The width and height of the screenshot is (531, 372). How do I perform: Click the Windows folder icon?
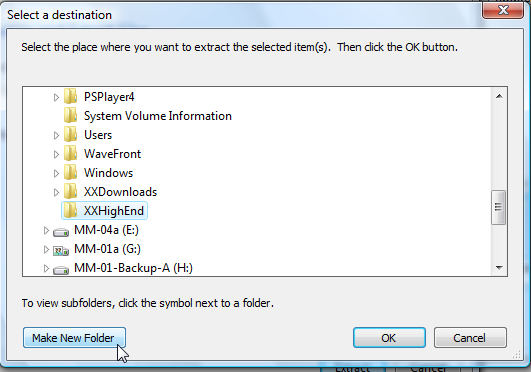[70, 173]
